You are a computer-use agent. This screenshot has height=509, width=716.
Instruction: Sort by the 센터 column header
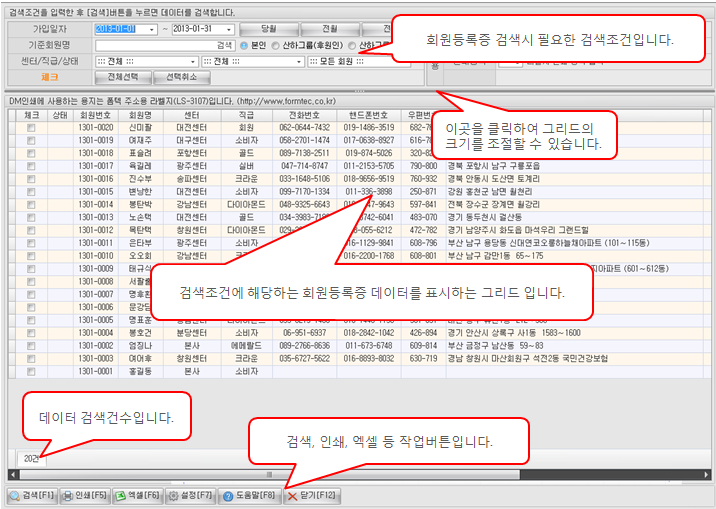[192, 115]
